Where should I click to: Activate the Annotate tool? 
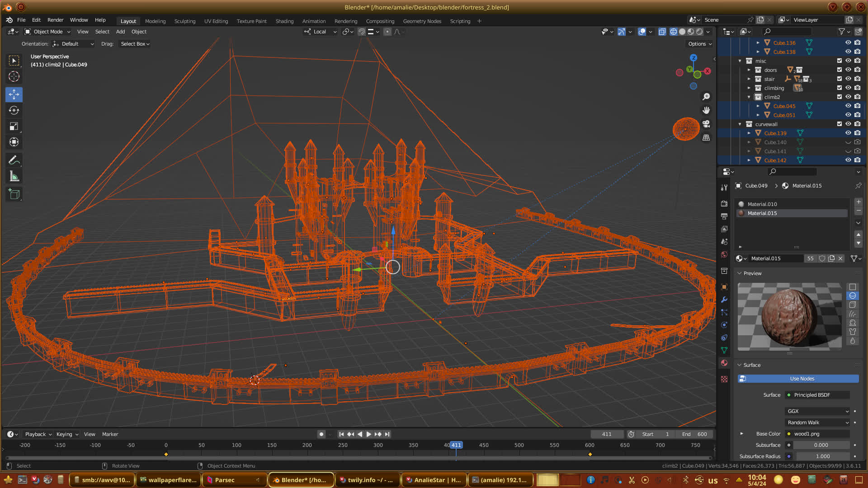(x=14, y=160)
